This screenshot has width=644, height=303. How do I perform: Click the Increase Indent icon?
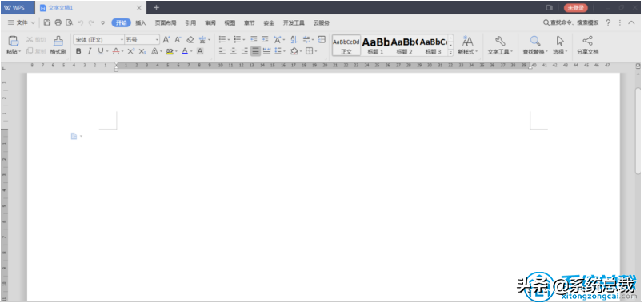(265, 39)
